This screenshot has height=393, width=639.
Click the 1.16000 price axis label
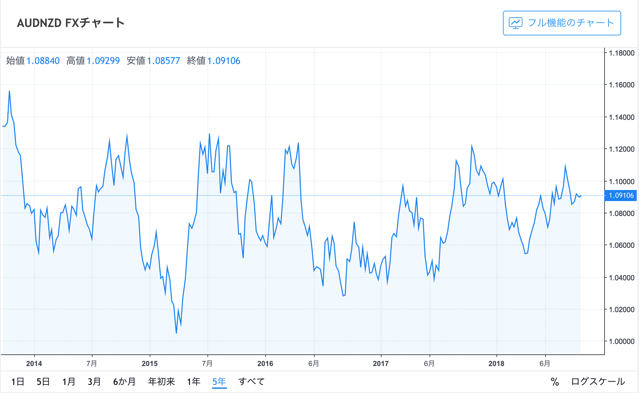coord(621,85)
